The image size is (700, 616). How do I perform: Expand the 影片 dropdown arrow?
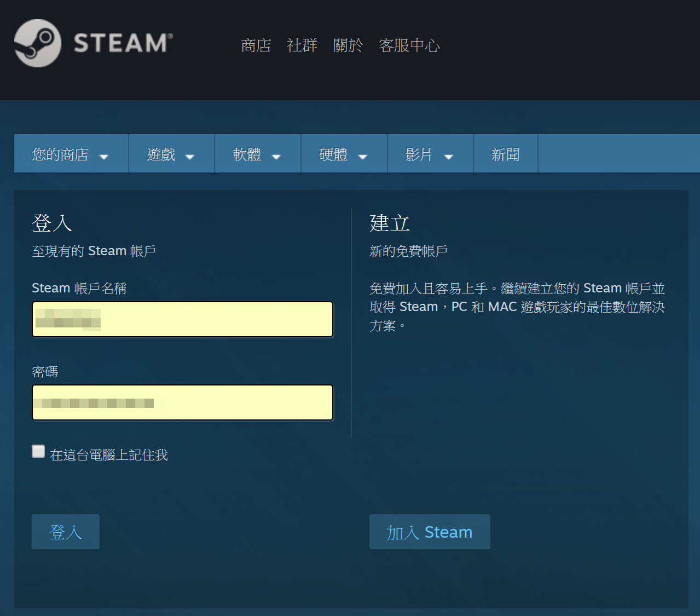(x=449, y=157)
